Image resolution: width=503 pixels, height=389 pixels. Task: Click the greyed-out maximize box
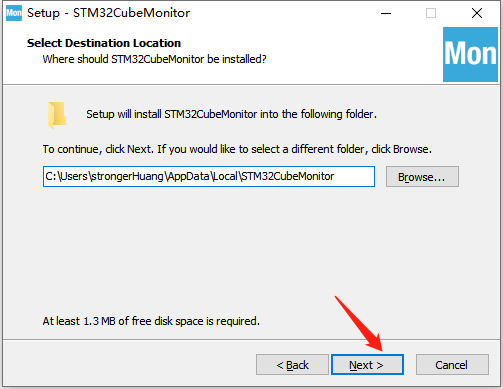(431, 13)
